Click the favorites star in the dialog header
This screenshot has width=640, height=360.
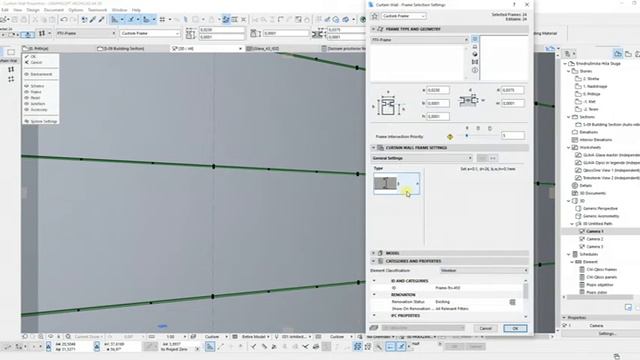pos(374,16)
